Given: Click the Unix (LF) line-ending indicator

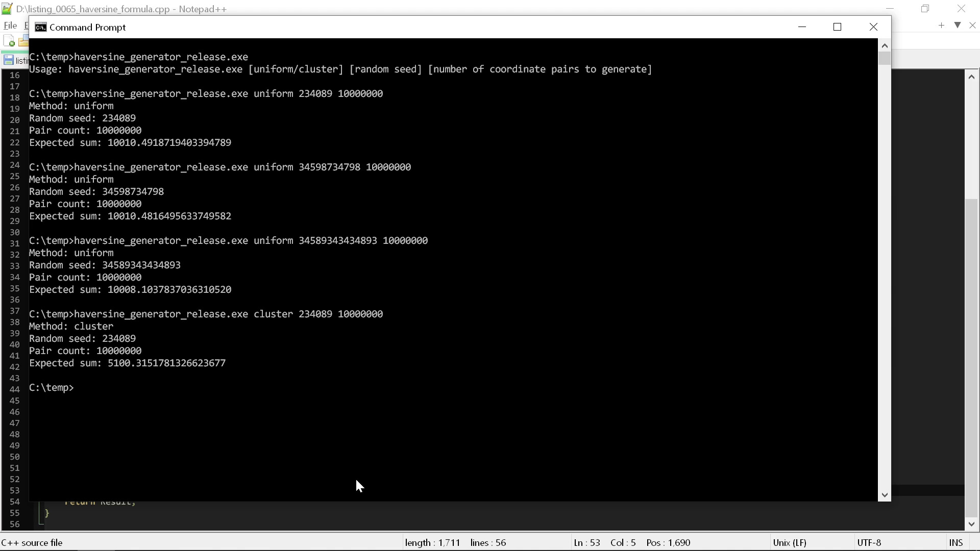Looking at the screenshot, I should 790,542.
